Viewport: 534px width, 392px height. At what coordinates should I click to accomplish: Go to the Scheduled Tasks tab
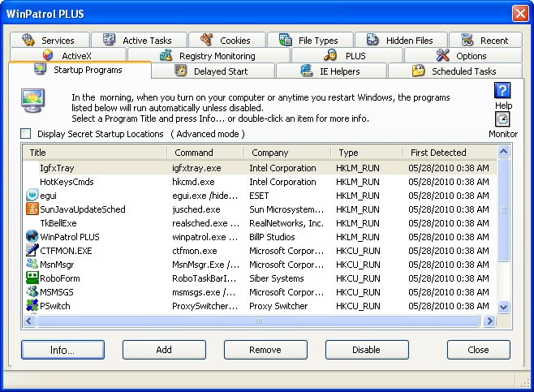455,71
